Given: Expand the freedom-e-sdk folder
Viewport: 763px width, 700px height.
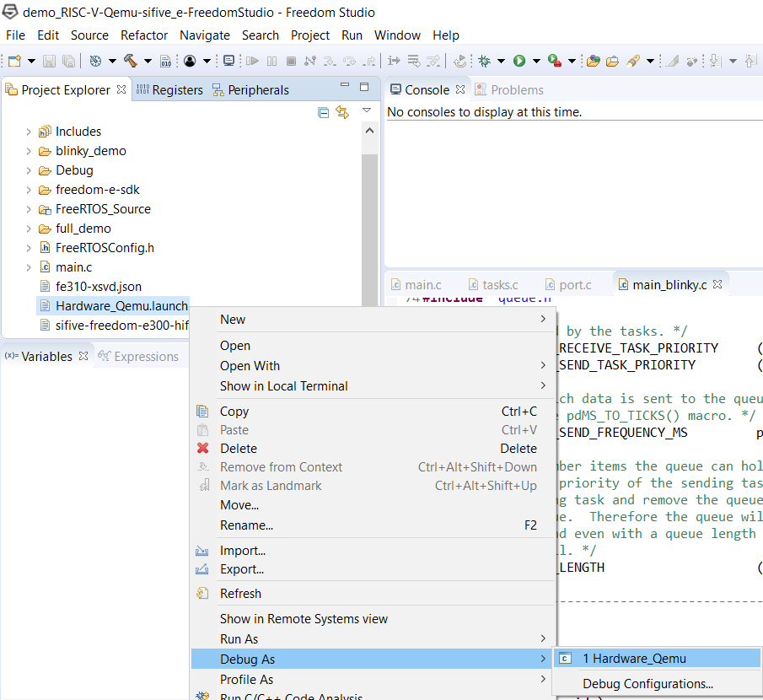Looking at the screenshot, I should tap(28, 190).
